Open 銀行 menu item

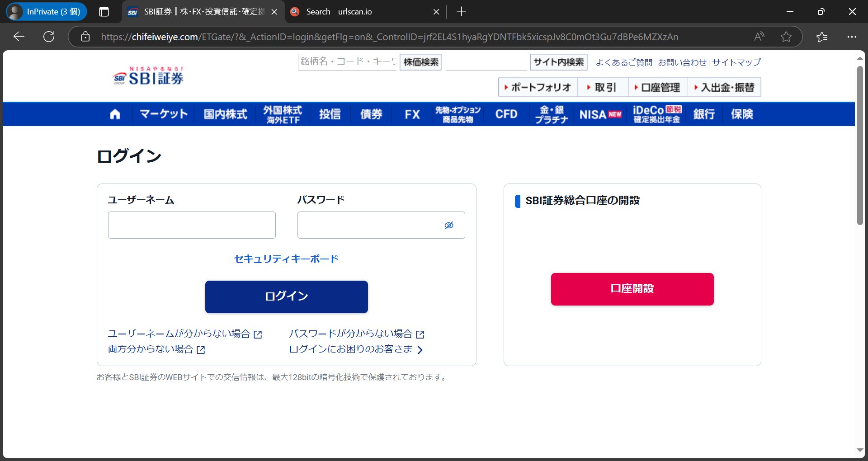(704, 114)
